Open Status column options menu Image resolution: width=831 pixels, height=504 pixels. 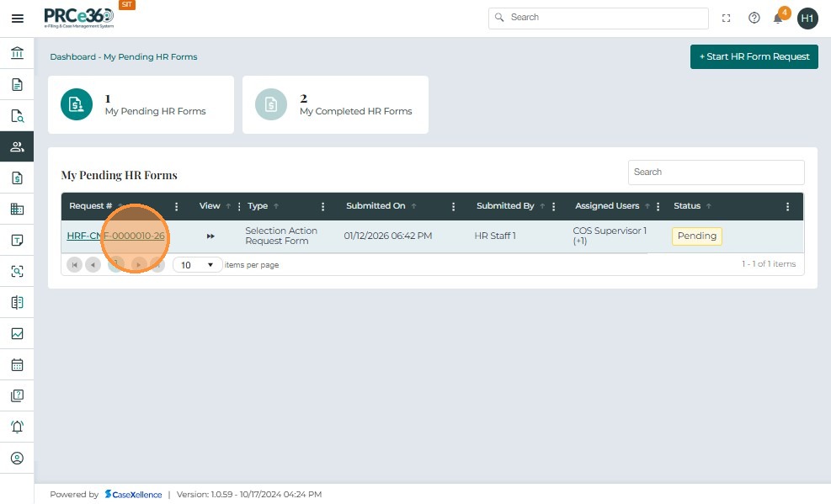[x=787, y=206]
